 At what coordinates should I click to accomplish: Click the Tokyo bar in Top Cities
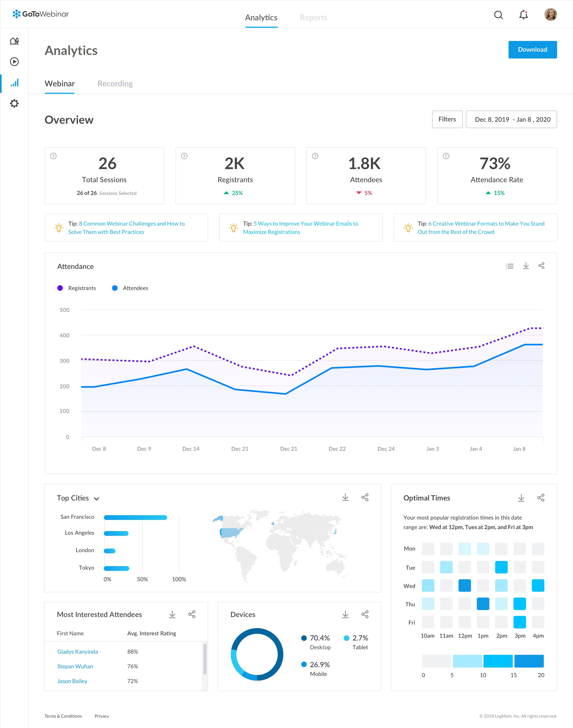click(116, 568)
